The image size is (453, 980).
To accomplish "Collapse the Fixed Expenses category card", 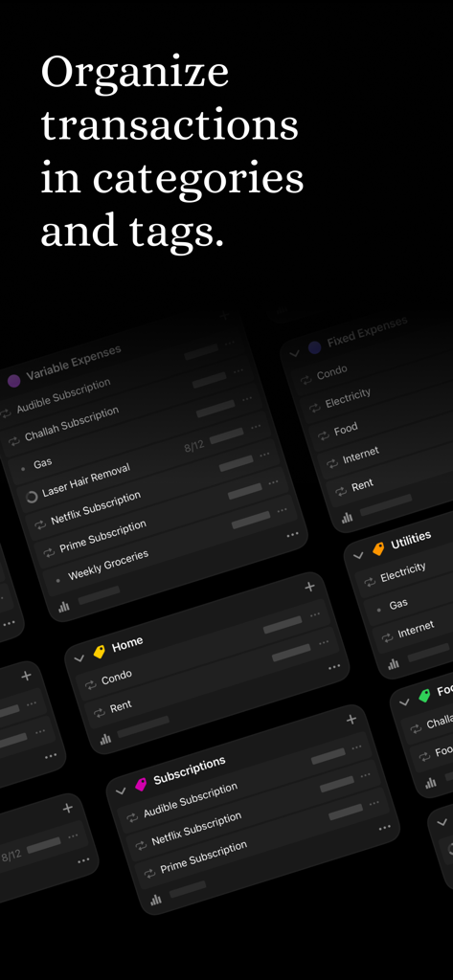I will coord(295,353).
